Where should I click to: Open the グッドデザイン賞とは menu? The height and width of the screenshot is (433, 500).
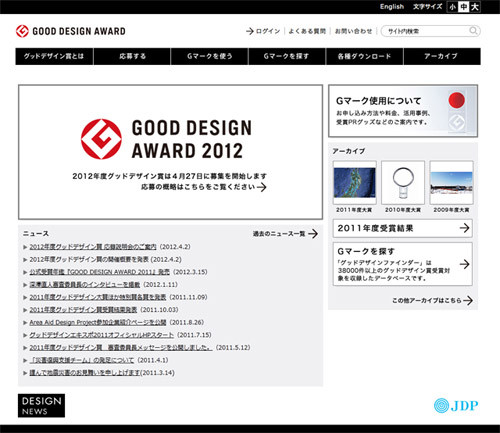point(54,56)
